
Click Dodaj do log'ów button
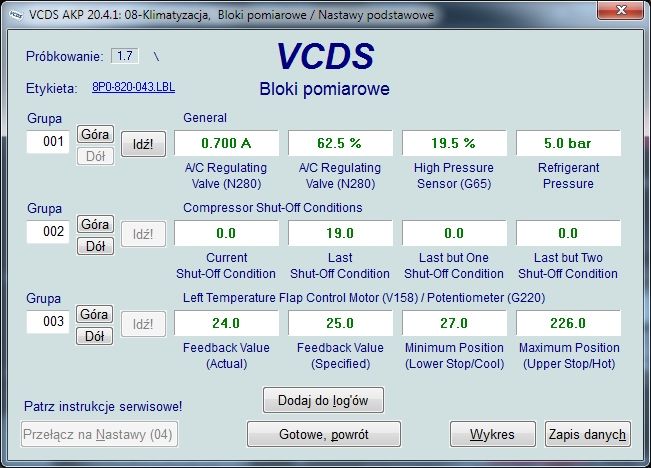tap(323, 400)
